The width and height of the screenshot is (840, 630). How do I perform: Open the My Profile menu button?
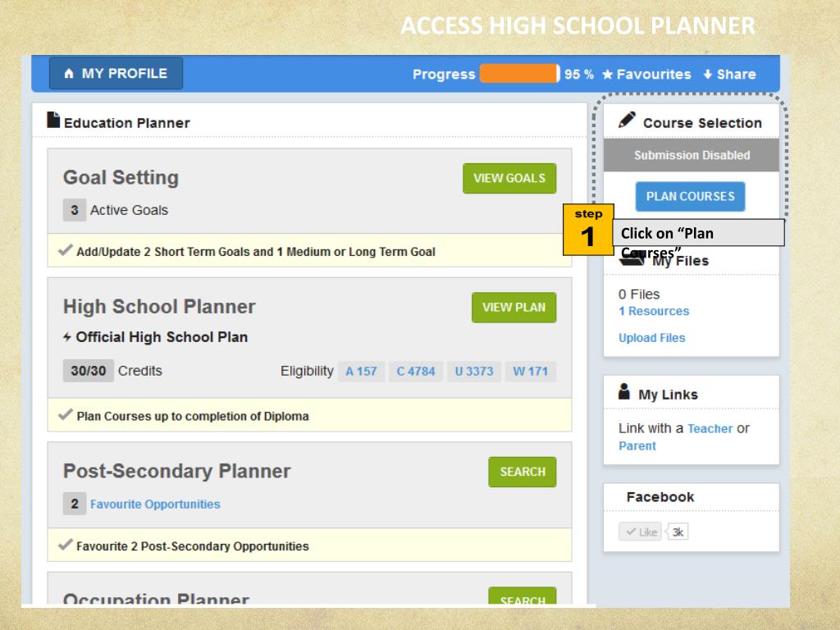pyautogui.click(x=116, y=74)
